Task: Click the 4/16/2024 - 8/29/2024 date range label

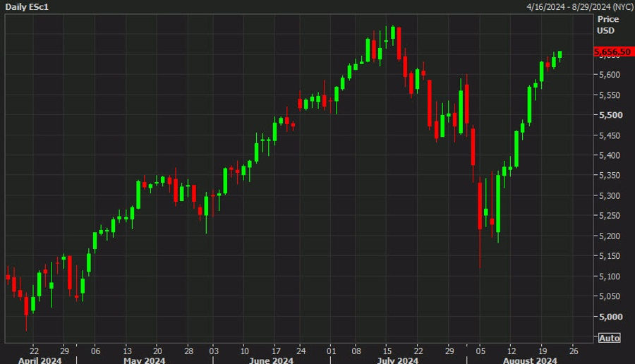Action: pos(579,7)
